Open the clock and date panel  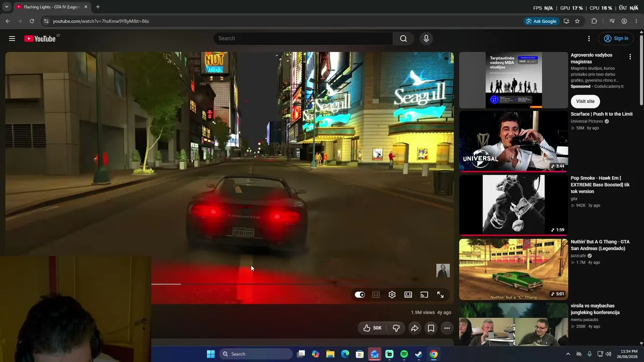click(627, 354)
